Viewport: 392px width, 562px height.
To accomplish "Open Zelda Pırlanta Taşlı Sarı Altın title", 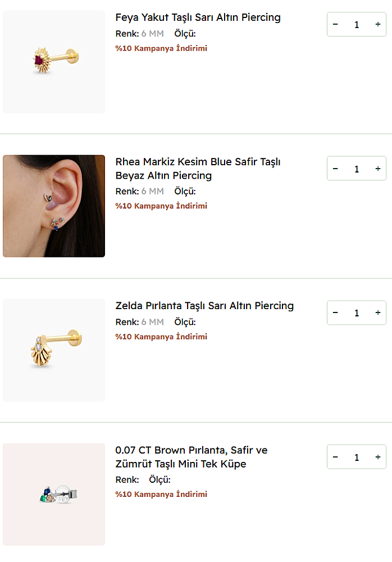I will click(204, 306).
